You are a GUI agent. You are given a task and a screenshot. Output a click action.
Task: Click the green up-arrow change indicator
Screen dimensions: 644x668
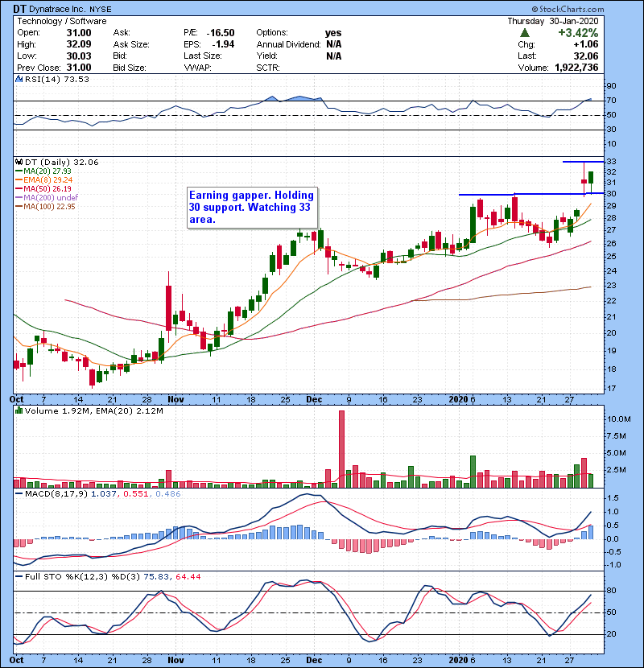click(525, 32)
